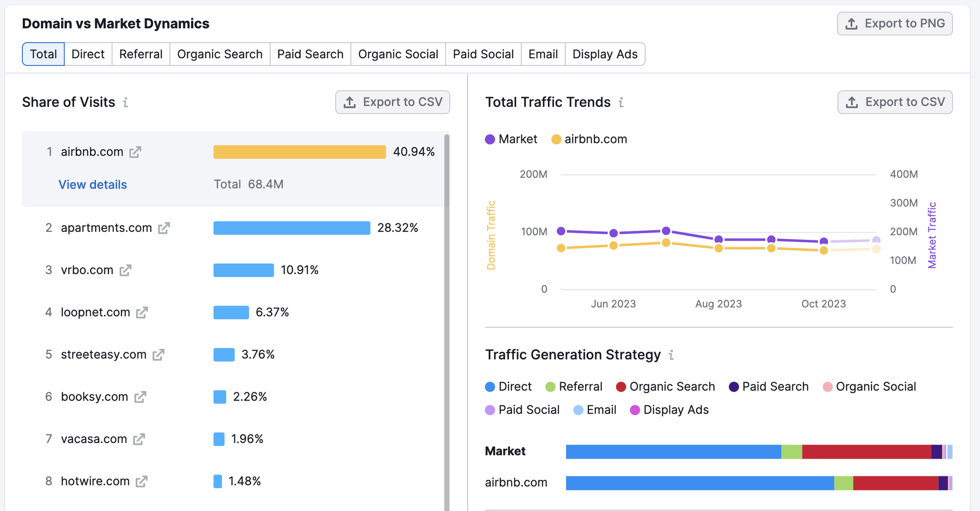Image resolution: width=980 pixels, height=511 pixels.
Task: Click the airbnb.com yellow share bar
Action: (x=299, y=152)
